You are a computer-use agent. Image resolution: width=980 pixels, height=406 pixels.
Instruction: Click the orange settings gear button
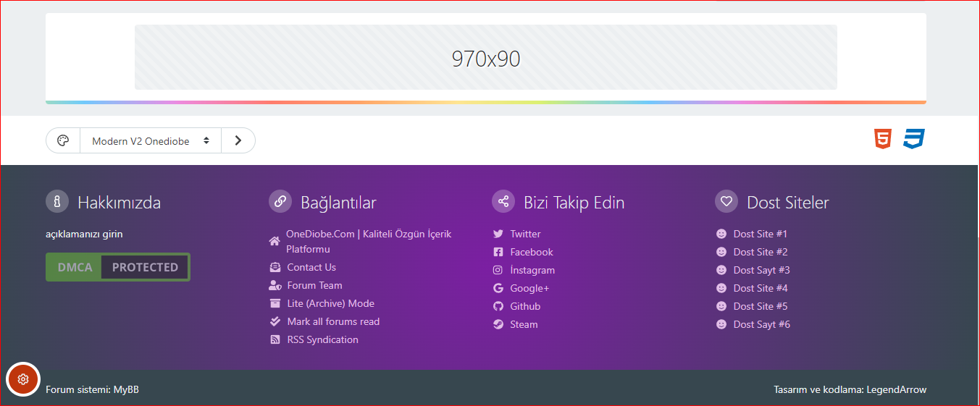click(x=23, y=379)
